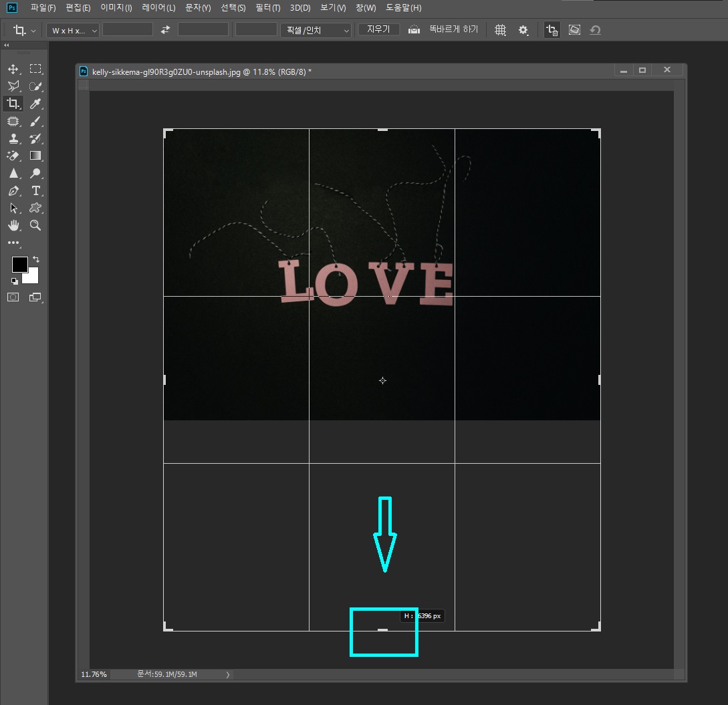Select the Eyedropper tool

pos(35,104)
